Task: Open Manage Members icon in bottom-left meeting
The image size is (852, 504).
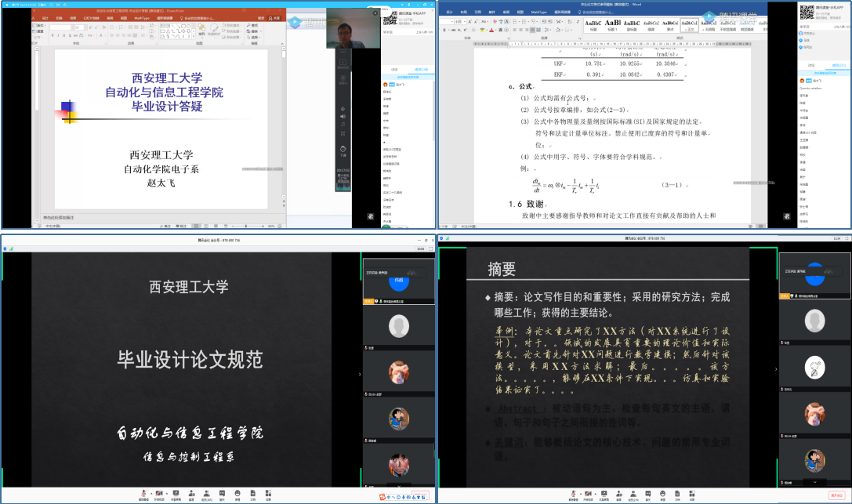Action: click(x=206, y=496)
